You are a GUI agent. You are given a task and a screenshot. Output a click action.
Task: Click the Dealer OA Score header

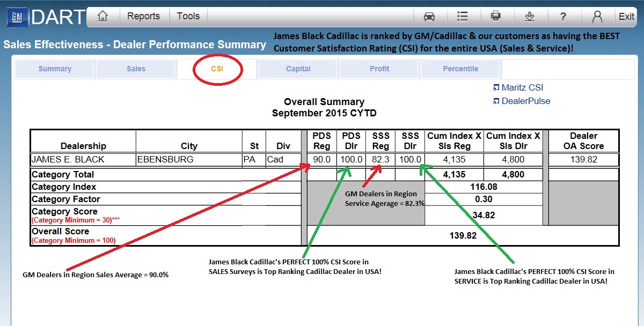click(584, 141)
